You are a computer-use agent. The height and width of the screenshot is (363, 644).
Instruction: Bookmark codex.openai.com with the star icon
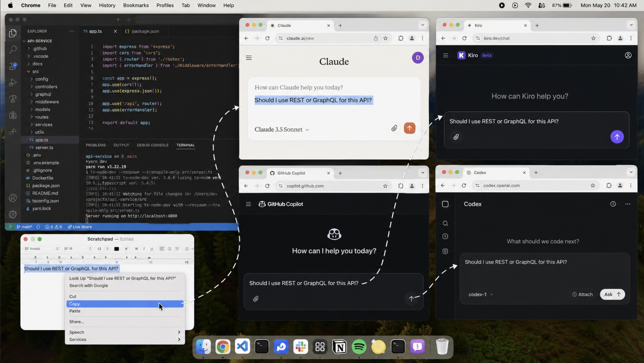(x=593, y=186)
